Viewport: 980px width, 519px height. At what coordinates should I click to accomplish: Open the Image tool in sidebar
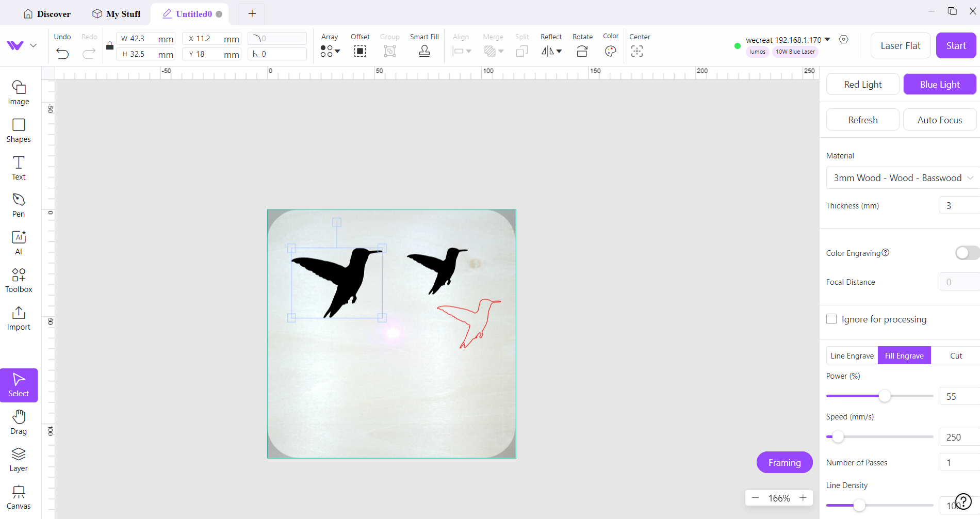(x=19, y=93)
